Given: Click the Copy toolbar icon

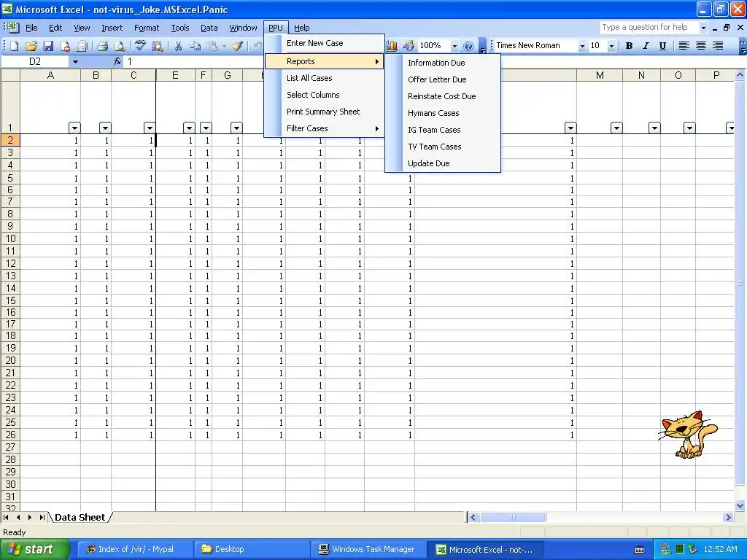Looking at the screenshot, I should (195, 46).
